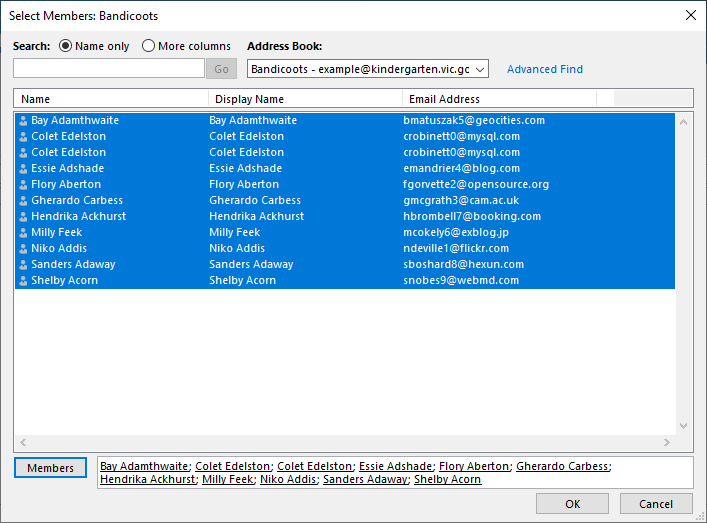Click the contact icon beside Niko Addis
Image resolution: width=707 pixels, height=523 pixels.
click(x=23, y=248)
